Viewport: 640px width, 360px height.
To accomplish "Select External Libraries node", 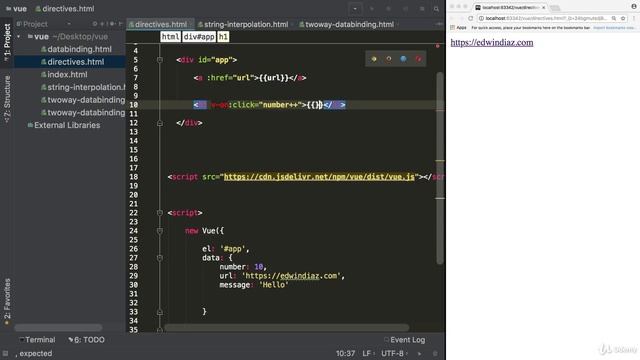I will click(x=64, y=125).
